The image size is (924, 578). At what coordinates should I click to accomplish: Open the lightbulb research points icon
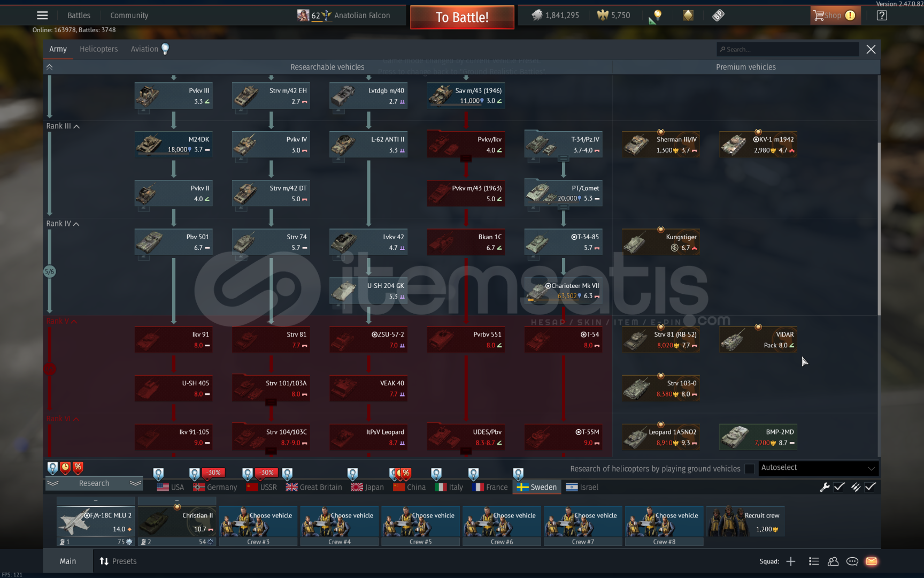tap(658, 15)
